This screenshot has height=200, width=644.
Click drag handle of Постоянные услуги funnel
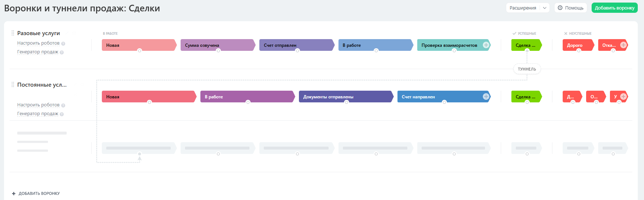tap(13, 84)
